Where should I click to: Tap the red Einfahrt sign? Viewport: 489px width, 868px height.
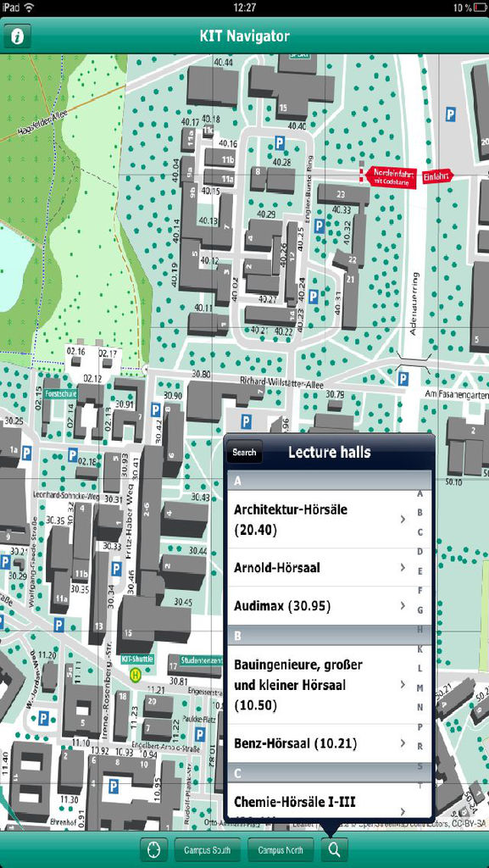(x=438, y=176)
